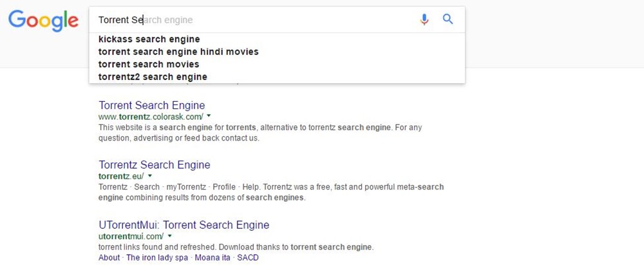Open the 'Torrentz Search Engine' result title
The height and width of the screenshot is (265, 644).
pyautogui.click(x=155, y=165)
